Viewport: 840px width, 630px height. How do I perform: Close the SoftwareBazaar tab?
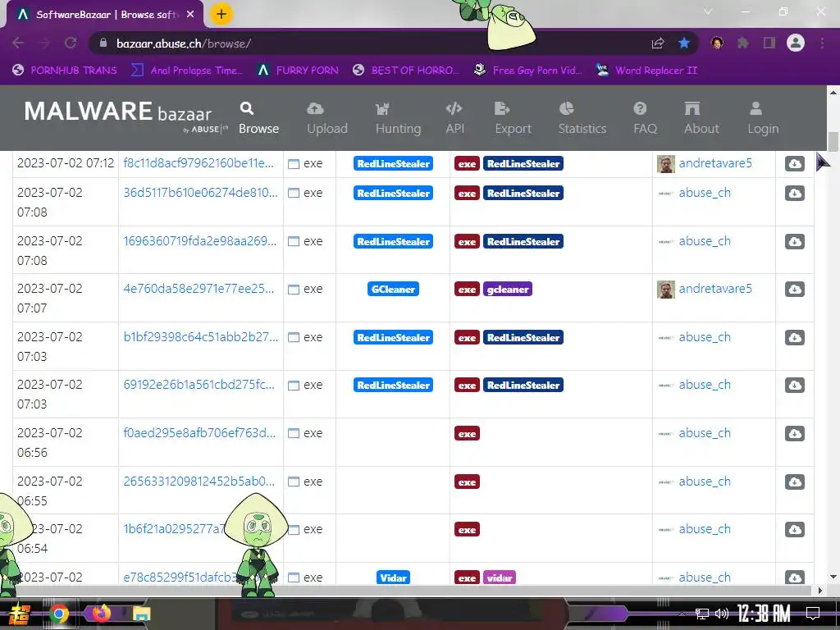pyautogui.click(x=190, y=15)
